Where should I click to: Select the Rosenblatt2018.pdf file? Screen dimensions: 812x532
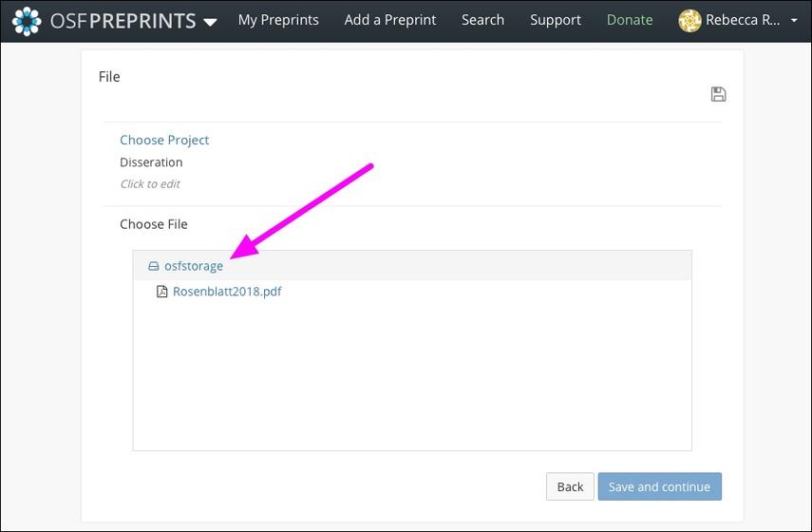[227, 291]
